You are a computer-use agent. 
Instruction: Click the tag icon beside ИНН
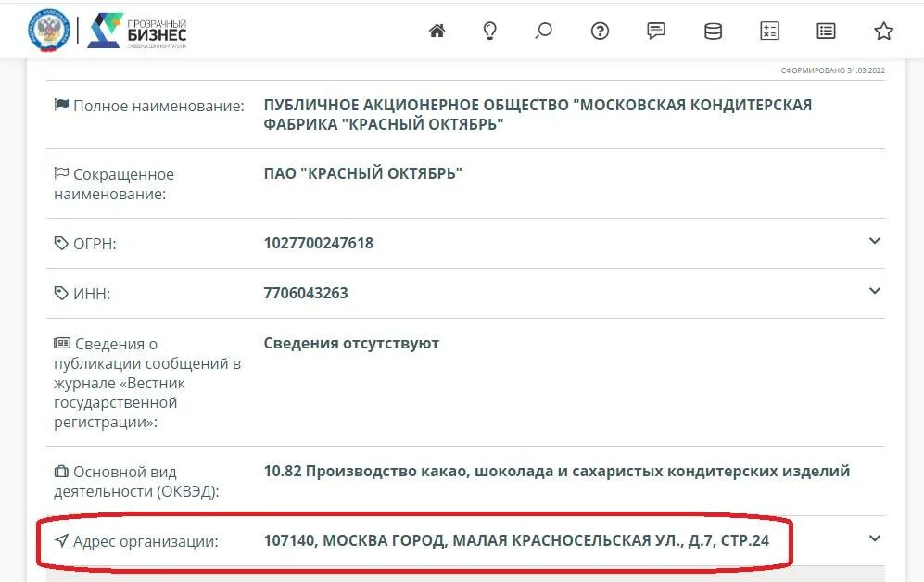point(61,293)
